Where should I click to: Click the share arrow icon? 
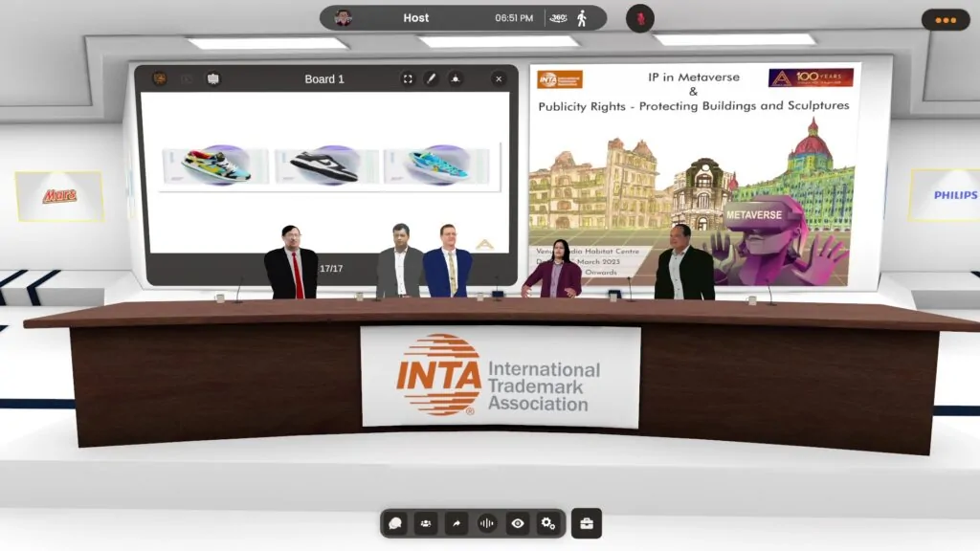(457, 523)
